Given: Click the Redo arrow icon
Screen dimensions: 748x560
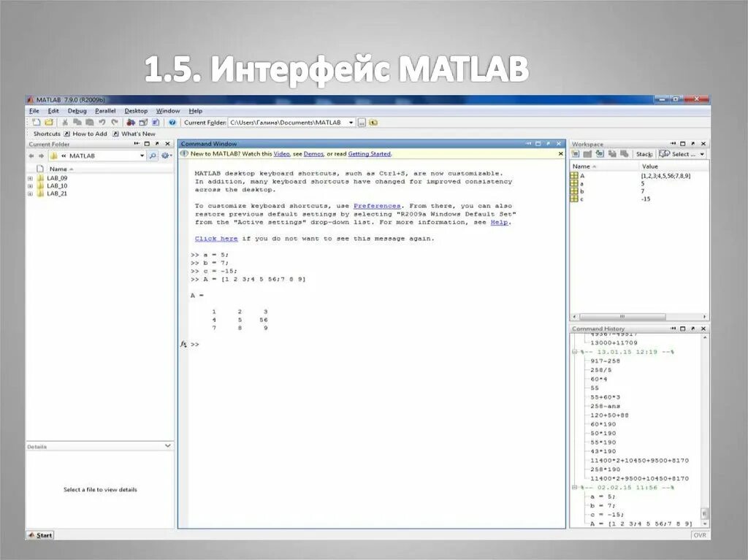Looking at the screenshot, I should [115, 123].
